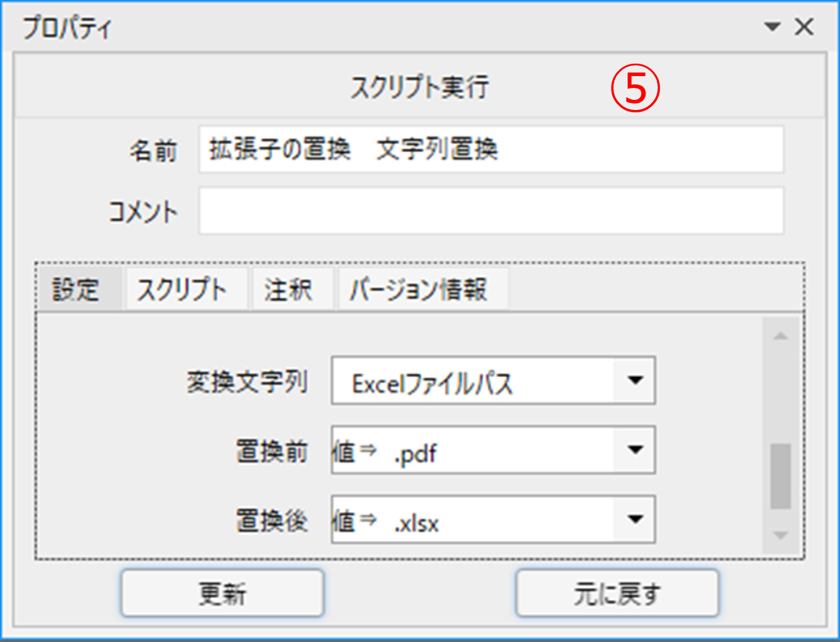
Task: Show the バージョン情報 tab
Action: (x=419, y=289)
